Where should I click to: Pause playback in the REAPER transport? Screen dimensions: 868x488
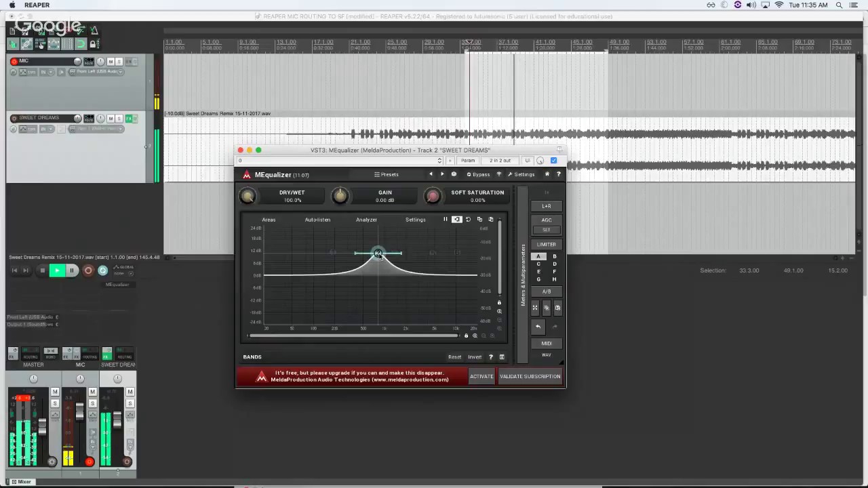[x=71, y=270]
